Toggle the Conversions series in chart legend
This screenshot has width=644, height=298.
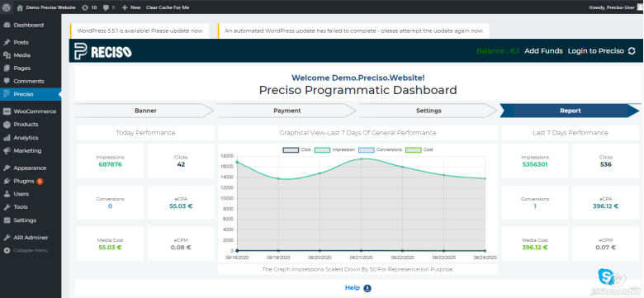tap(380, 149)
